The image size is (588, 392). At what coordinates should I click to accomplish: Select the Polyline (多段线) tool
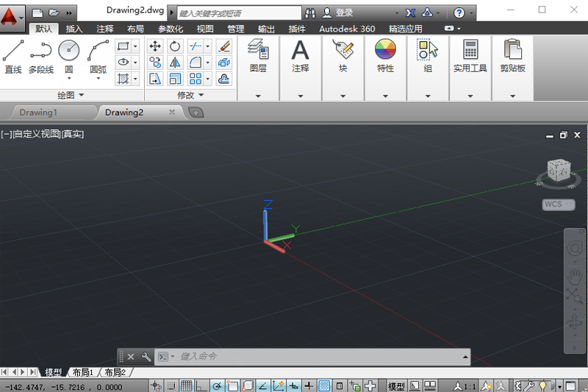pos(41,57)
